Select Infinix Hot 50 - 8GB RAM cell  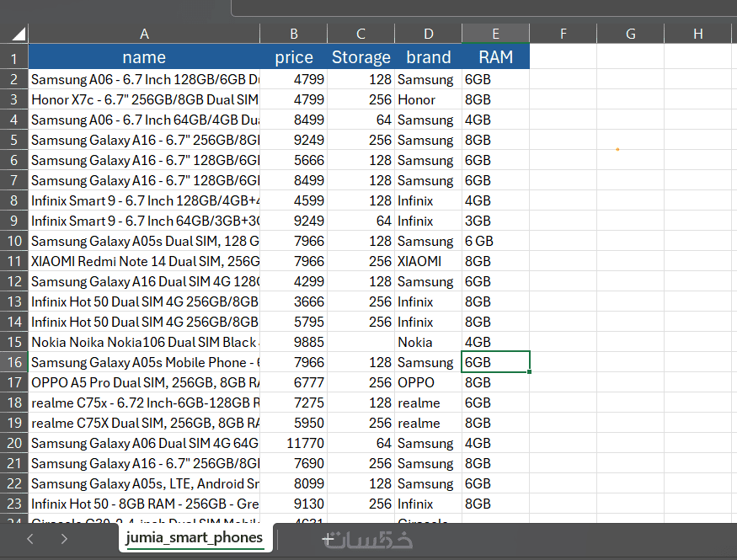144,504
